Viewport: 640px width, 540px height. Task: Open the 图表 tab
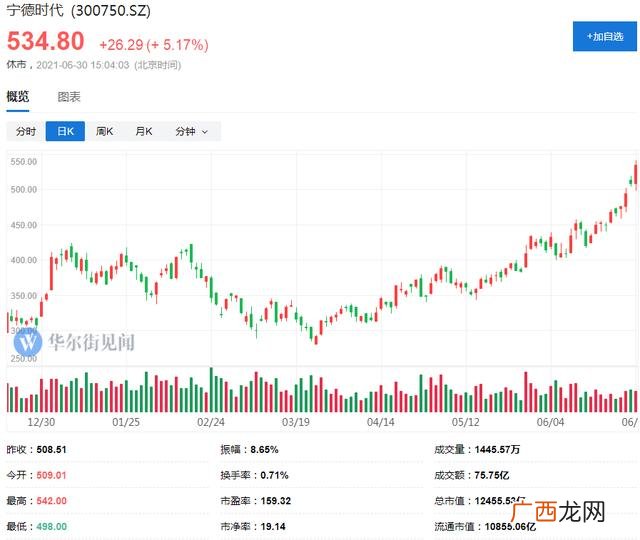click(69, 97)
